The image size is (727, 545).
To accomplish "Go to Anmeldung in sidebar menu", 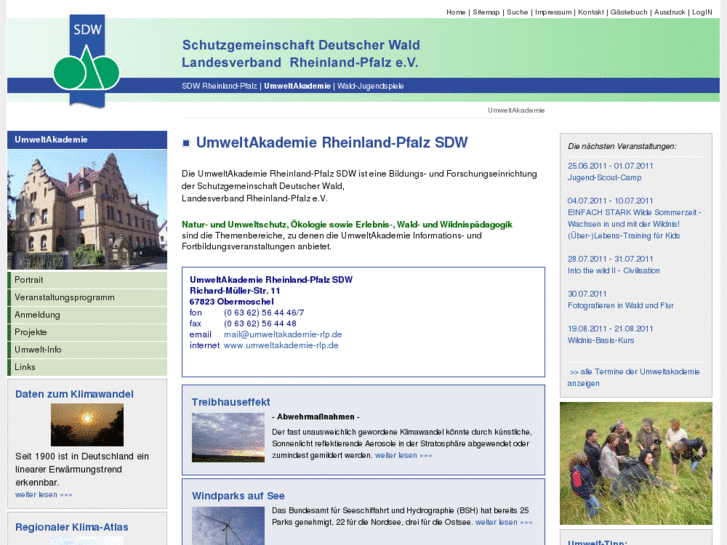I will [87, 315].
